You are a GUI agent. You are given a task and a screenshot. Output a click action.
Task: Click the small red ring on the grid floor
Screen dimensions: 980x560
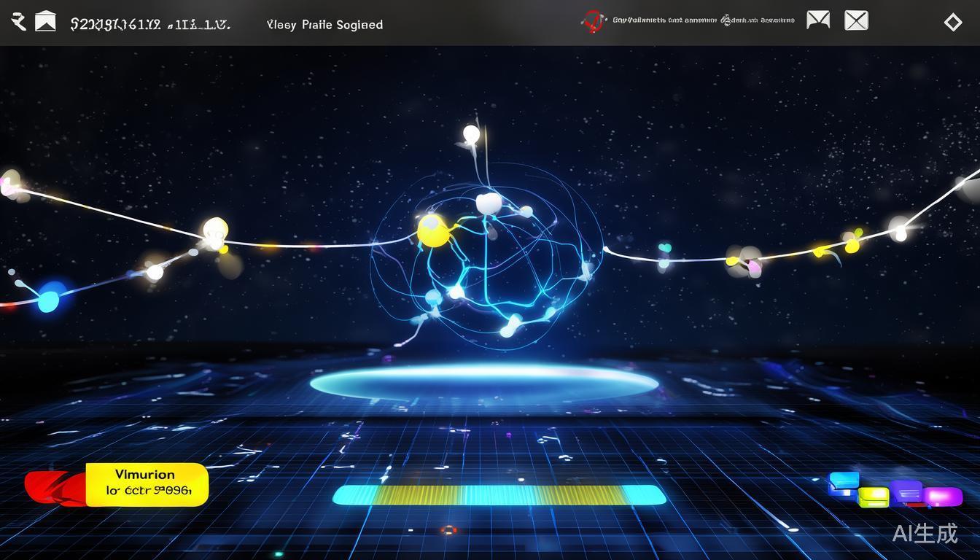click(x=448, y=530)
